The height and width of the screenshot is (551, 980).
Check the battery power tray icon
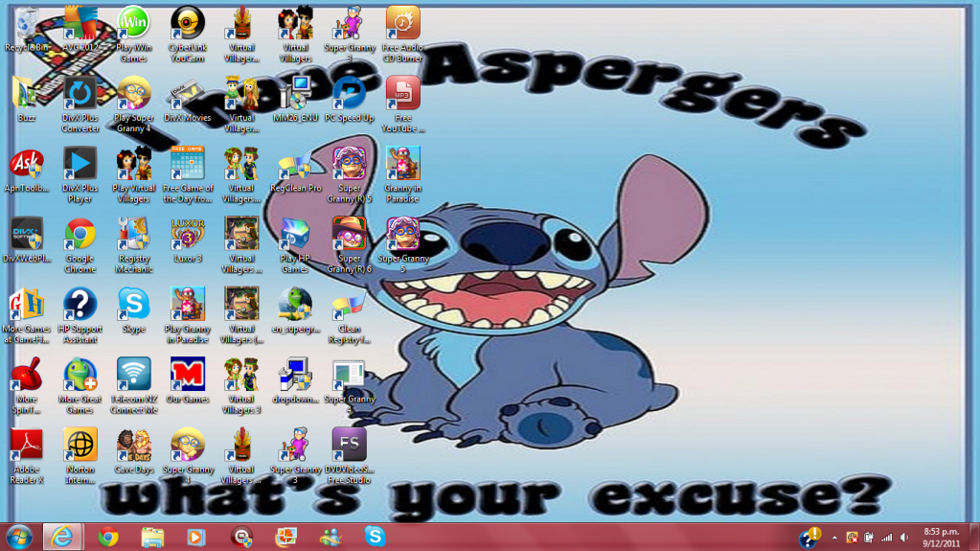tap(869, 538)
